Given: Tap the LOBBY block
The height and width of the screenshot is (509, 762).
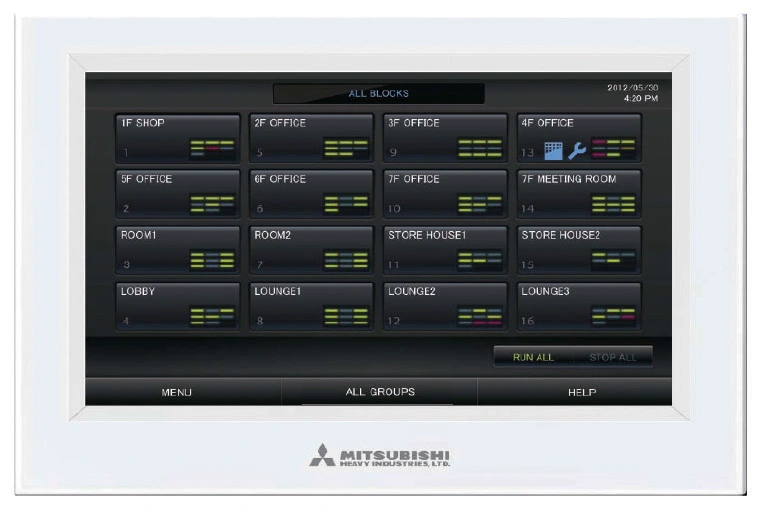Looking at the screenshot, I should (178, 307).
